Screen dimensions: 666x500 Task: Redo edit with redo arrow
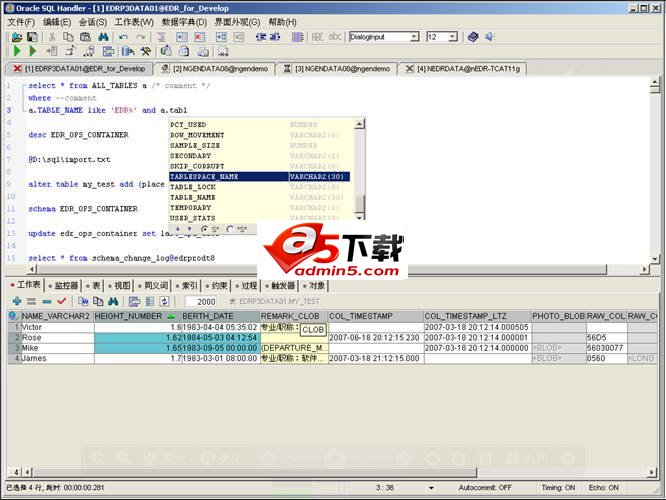[x=141, y=37]
